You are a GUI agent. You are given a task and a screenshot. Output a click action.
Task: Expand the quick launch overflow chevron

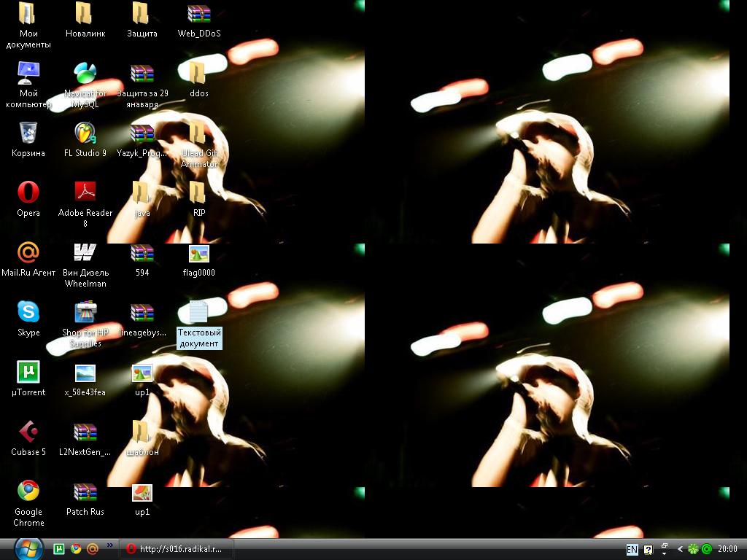[x=110, y=545]
